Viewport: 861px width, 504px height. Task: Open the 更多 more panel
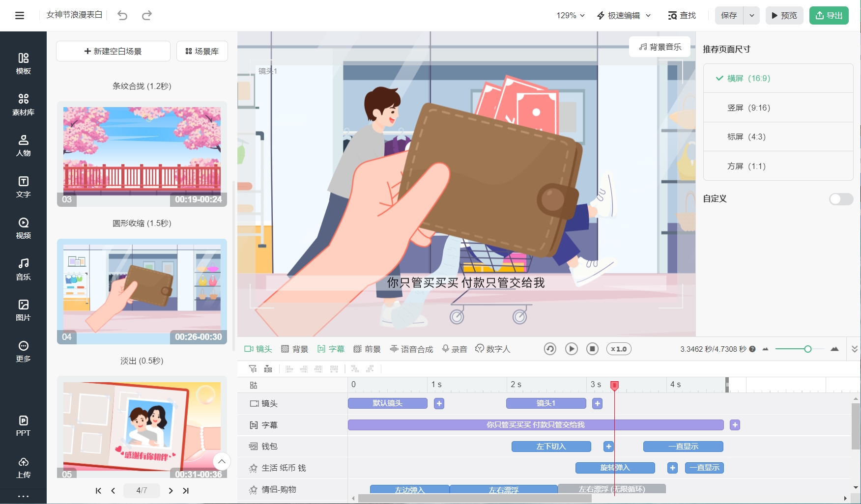click(x=23, y=352)
